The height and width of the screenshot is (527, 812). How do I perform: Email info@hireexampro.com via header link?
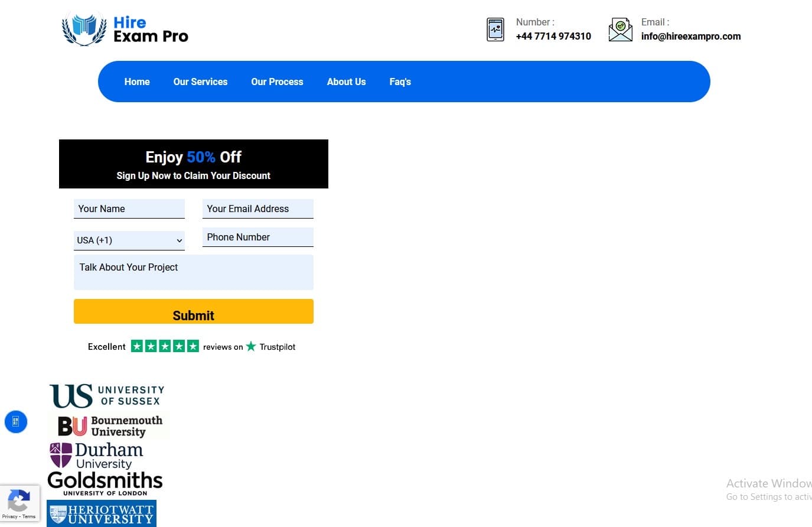point(691,36)
